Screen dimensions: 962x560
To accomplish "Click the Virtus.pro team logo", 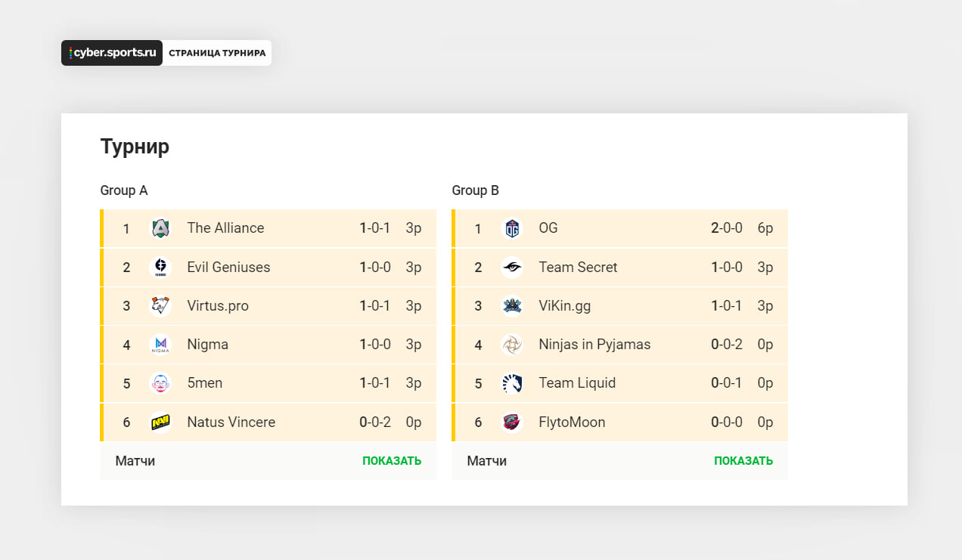I will point(160,306).
